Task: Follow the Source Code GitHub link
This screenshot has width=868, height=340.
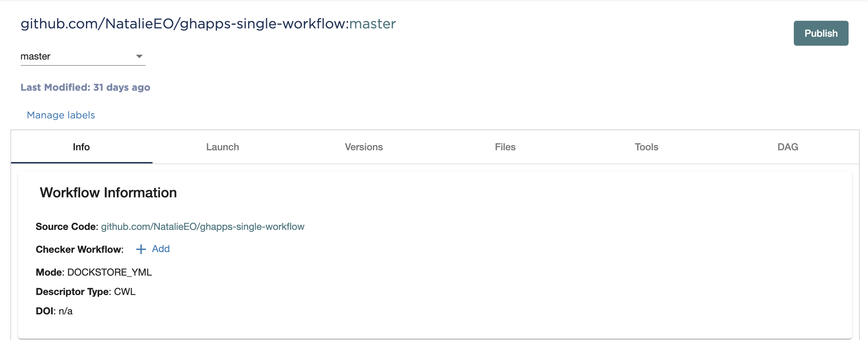Action: (202, 227)
